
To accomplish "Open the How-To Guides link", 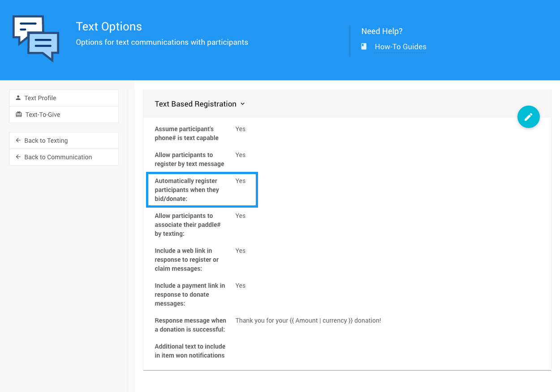I will point(400,47).
